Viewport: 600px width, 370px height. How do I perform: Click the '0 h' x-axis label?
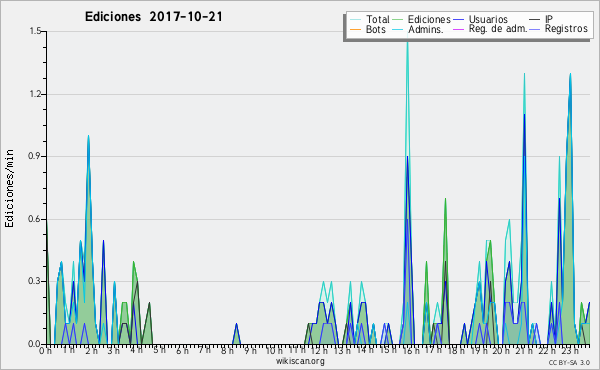click(x=45, y=350)
